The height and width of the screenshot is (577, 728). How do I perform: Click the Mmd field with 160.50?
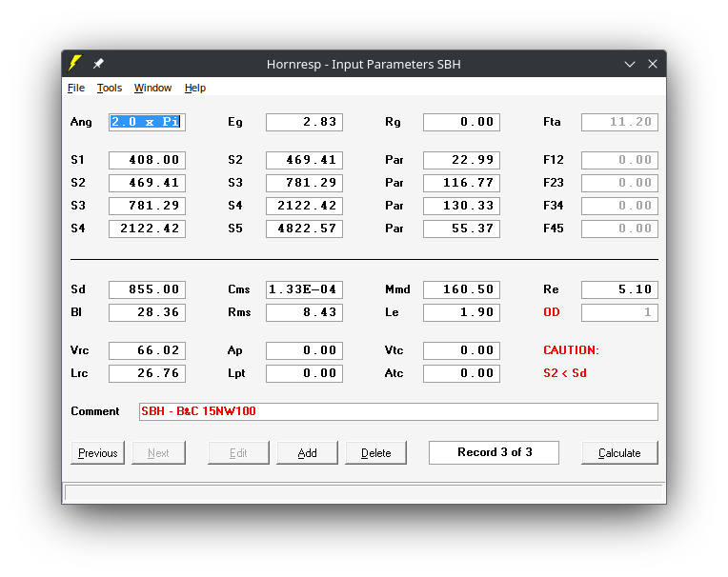click(x=461, y=289)
